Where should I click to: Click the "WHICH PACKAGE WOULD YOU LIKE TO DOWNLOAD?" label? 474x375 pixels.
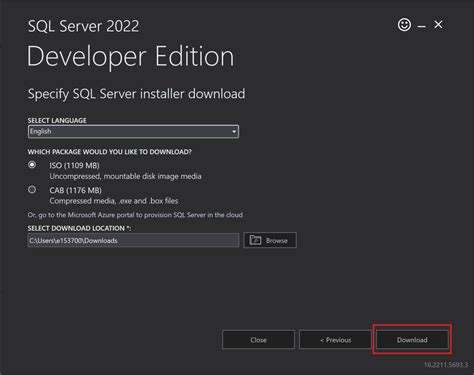tap(110, 152)
